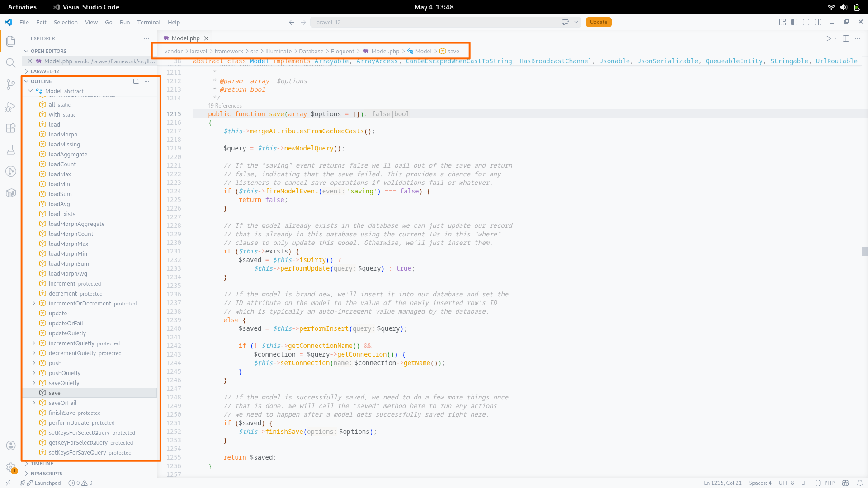Open the dropdown next to Copilot icon
868x488 pixels.
[576, 22]
